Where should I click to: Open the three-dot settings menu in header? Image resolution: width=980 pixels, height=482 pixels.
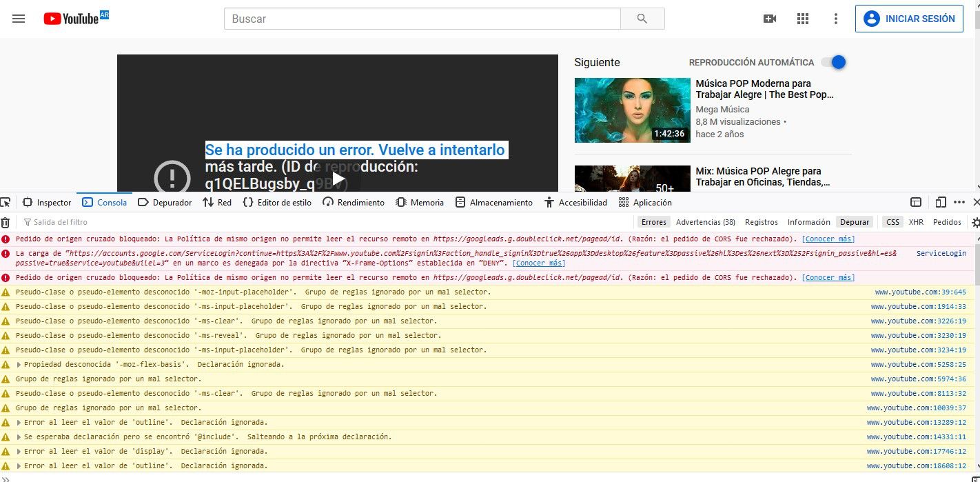click(x=836, y=19)
